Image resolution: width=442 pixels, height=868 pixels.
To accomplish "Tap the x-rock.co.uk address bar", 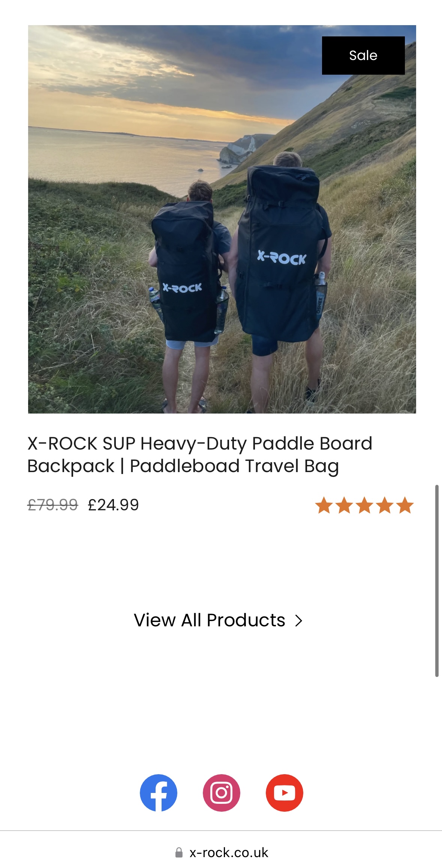I will 229,853.
